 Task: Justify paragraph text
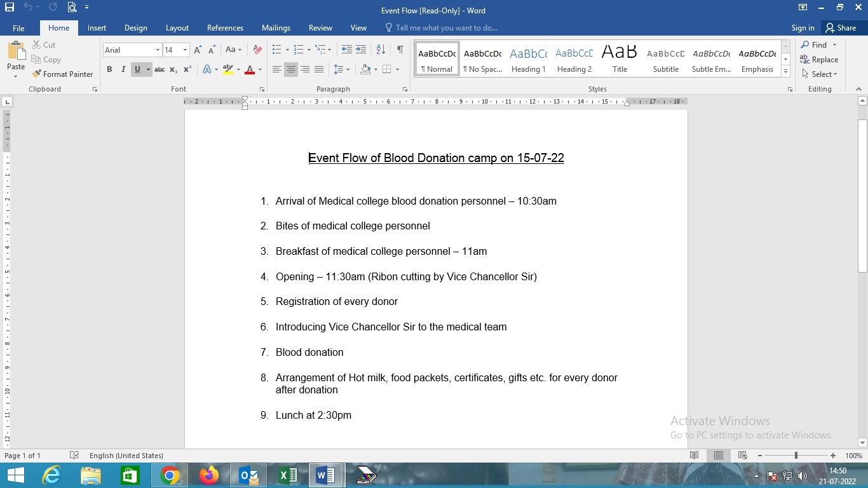pyautogui.click(x=319, y=69)
